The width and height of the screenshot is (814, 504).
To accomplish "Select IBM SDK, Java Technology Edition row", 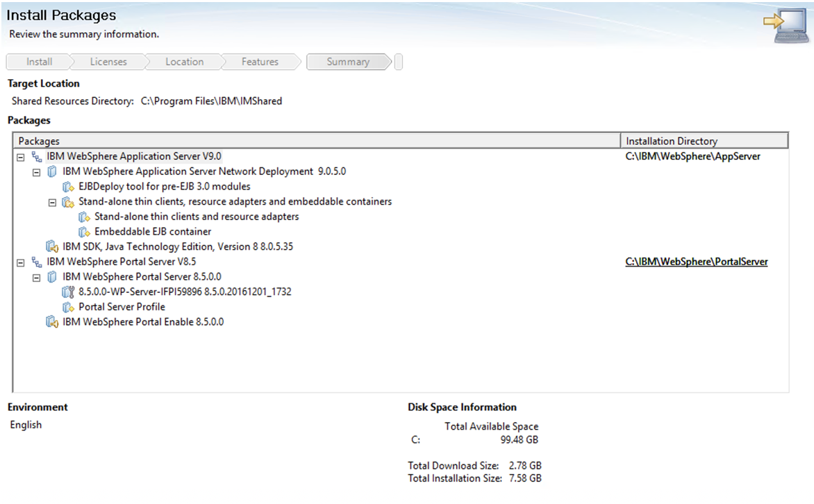I will (178, 247).
